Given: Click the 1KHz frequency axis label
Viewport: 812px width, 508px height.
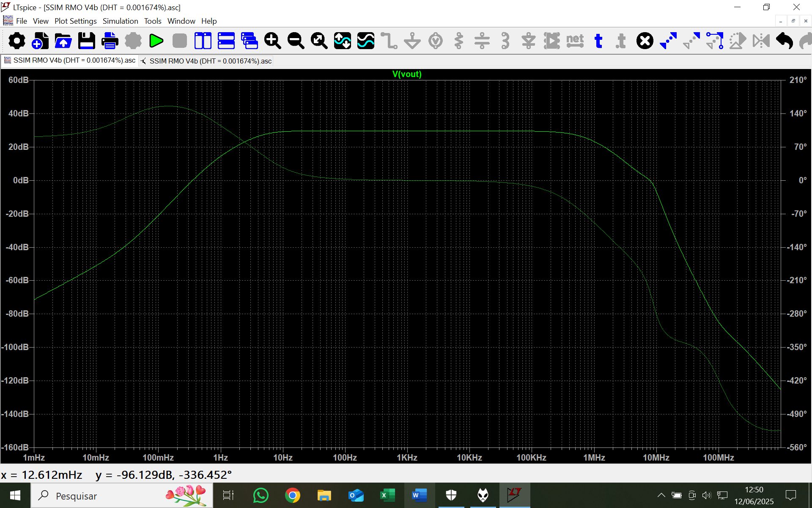Looking at the screenshot, I should click(x=407, y=458).
